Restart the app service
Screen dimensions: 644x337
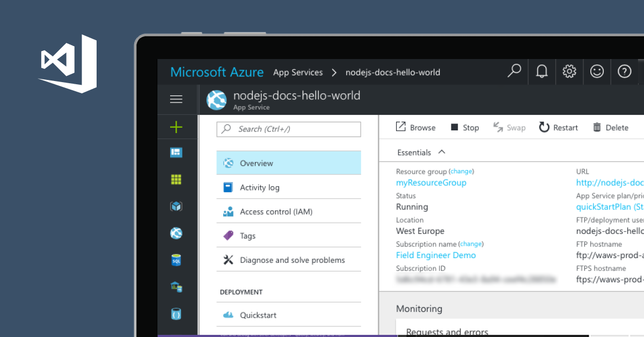tap(559, 127)
